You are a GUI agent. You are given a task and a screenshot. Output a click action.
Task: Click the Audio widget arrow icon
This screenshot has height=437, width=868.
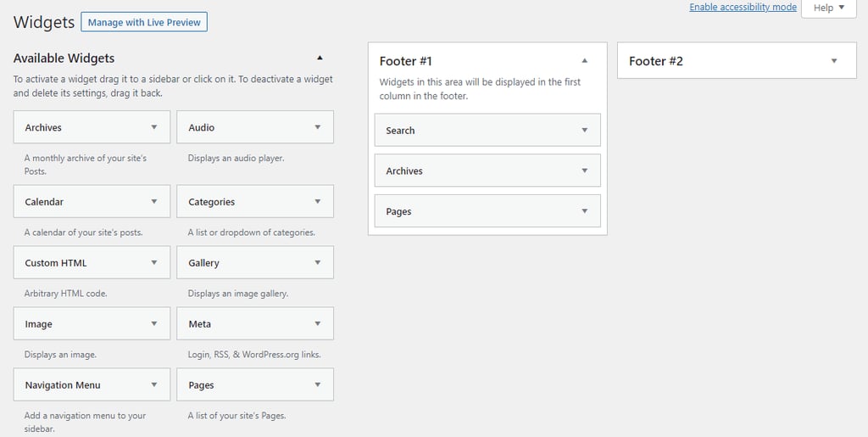coord(318,126)
